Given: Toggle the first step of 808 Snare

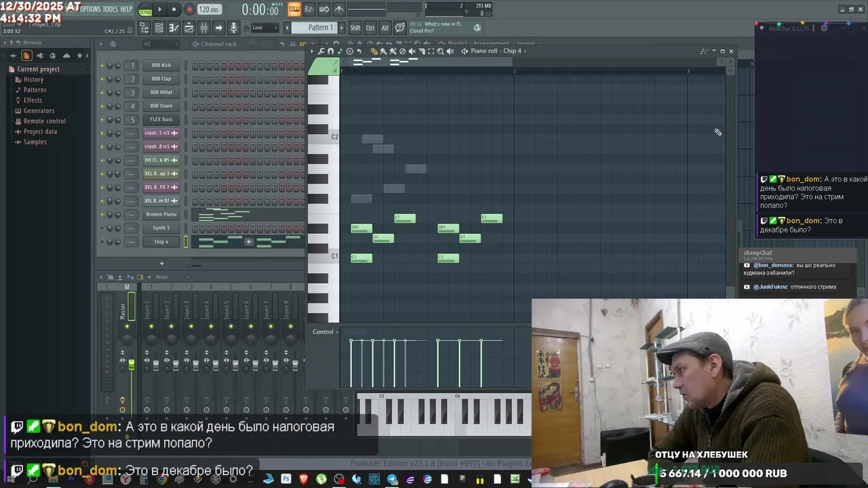Looking at the screenshot, I should (x=195, y=106).
